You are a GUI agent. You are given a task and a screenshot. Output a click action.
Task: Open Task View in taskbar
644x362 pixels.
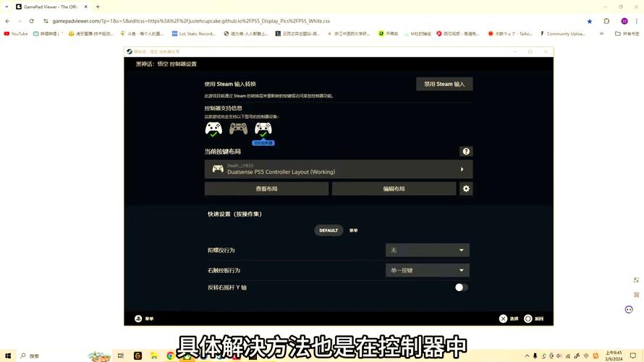[x=120, y=355]
